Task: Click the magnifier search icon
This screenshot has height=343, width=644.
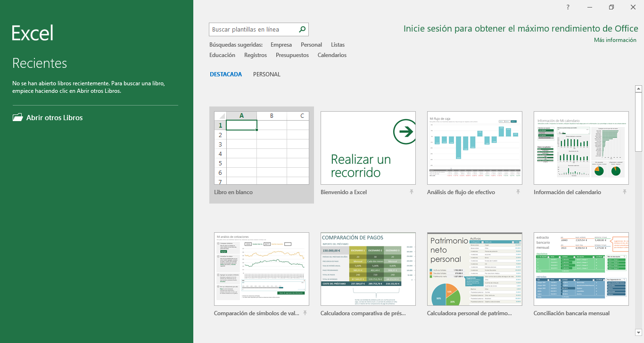Action: click(302, 29)
